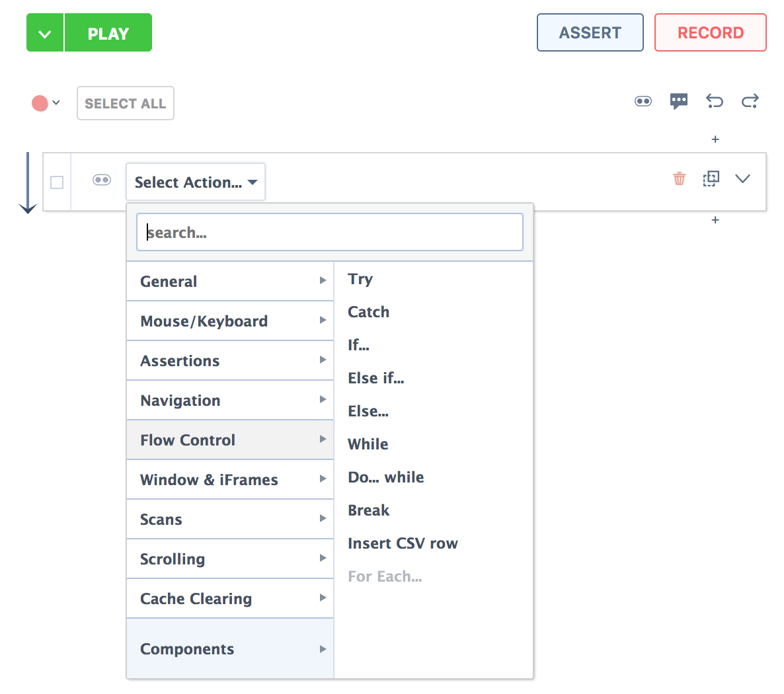
Task: Open the Flow Control category
Action: [230, 440]
